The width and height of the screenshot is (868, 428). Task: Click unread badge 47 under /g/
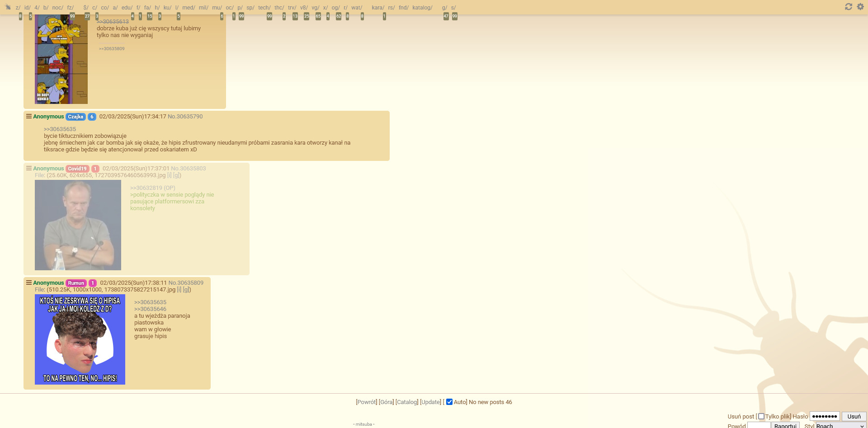[x=446, y=16]
